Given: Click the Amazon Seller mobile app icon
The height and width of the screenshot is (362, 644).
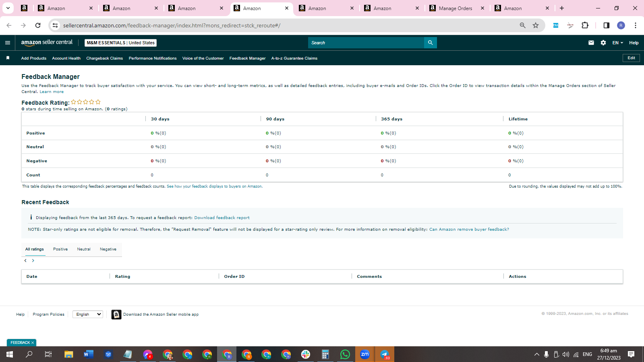Looking at the screenshot, I should (116, 314).
